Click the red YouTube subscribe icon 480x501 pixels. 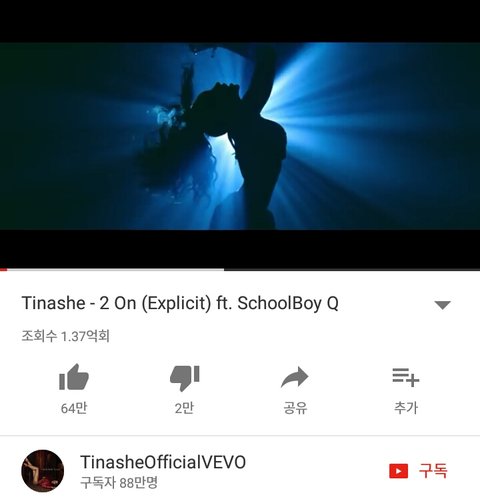coord(398,471)
